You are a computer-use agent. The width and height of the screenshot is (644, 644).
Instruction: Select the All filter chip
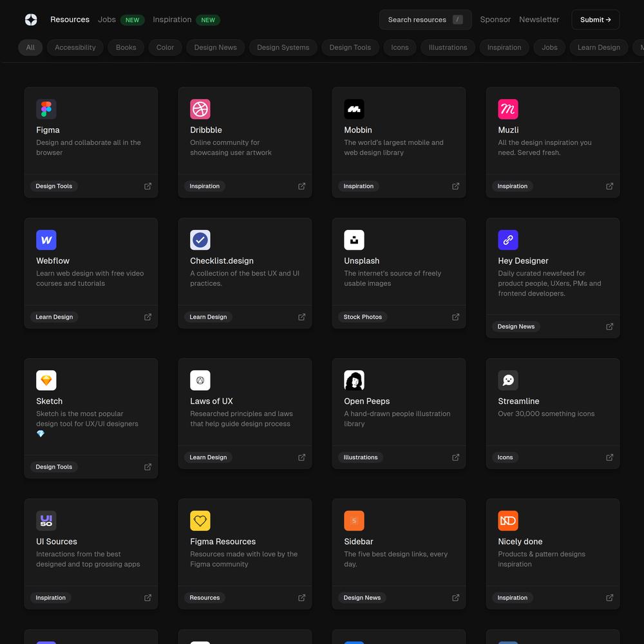30,47
